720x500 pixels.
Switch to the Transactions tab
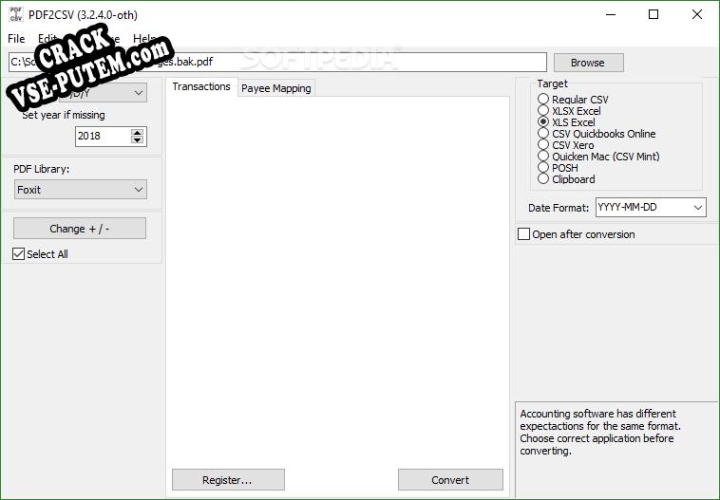(x=201, y=86)
